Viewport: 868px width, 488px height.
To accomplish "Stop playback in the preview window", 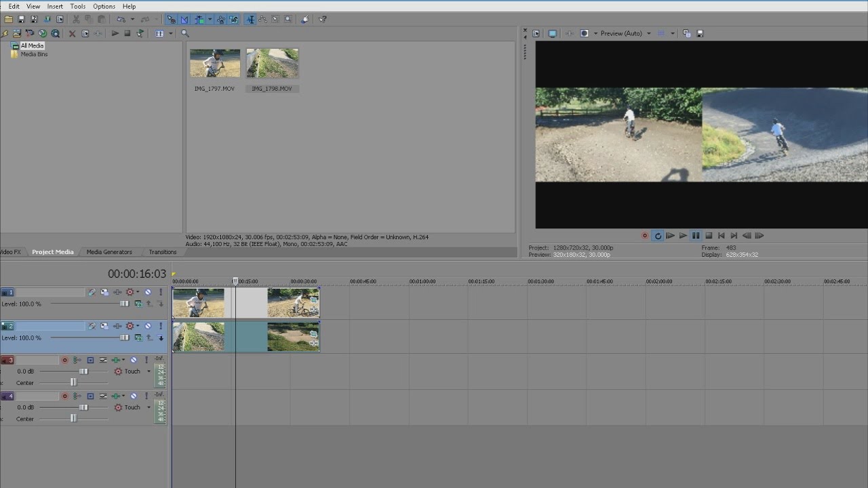I will (x=709, y=236).
